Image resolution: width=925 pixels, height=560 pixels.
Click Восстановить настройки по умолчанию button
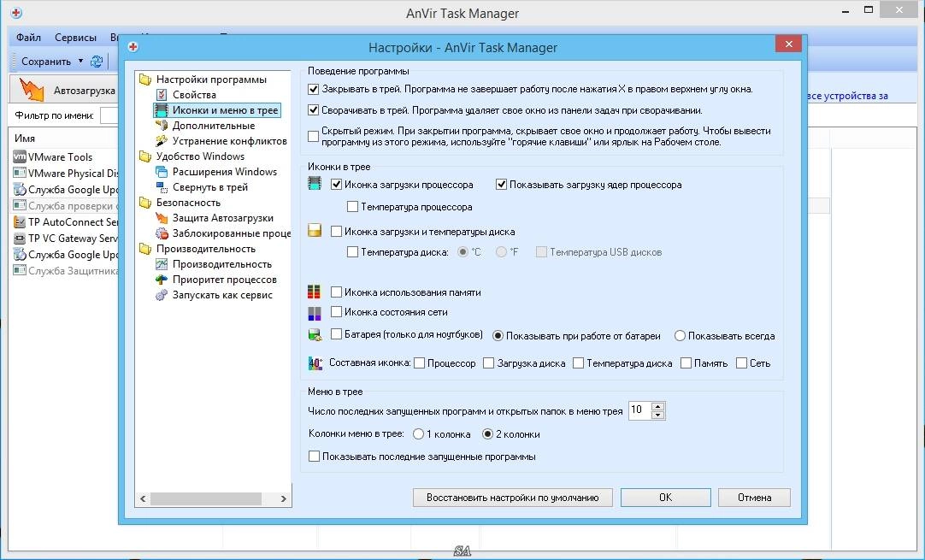click(513, 498)
